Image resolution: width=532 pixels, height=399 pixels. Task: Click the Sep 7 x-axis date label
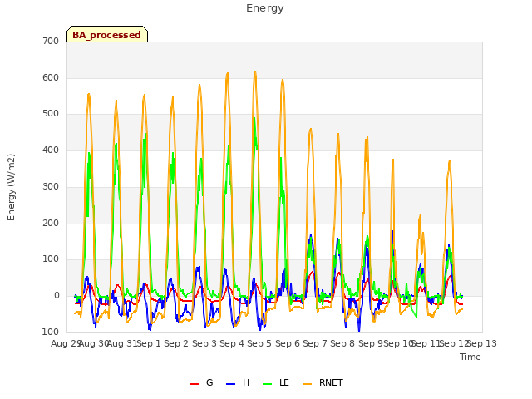click(x=315, y=343)
